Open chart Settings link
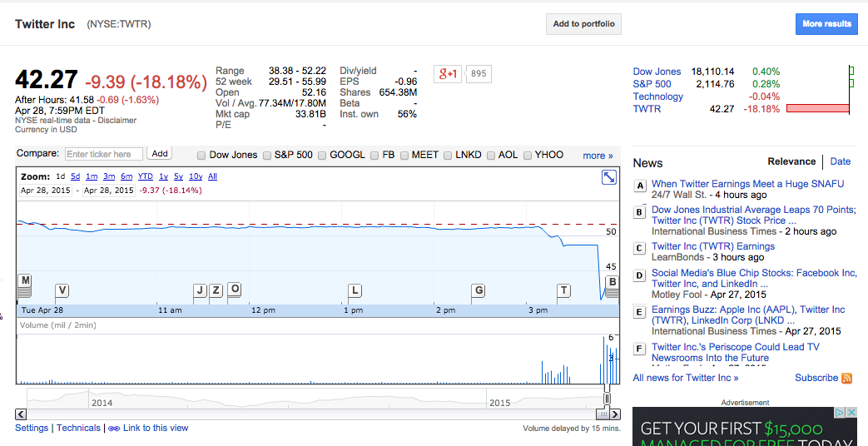The height and width of the screenshot is (446, 868). tap(32, 428)
